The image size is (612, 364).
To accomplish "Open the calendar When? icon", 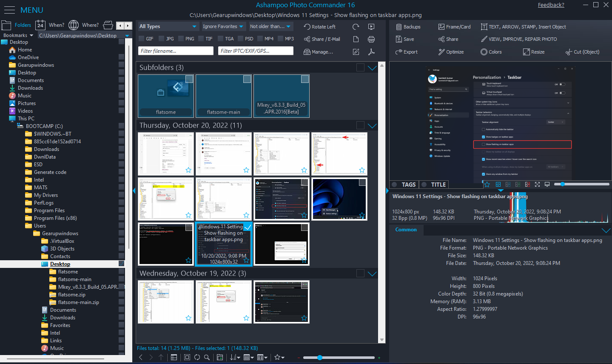I will (x=40, y=25).
